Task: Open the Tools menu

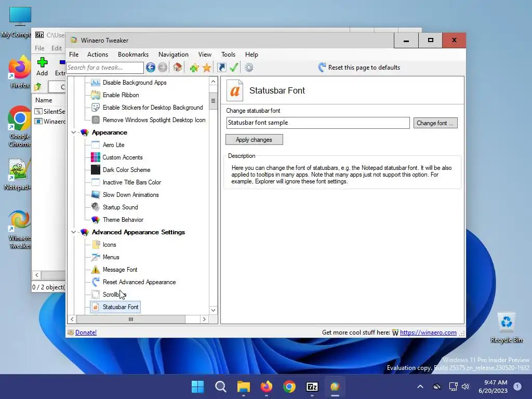Action: click(229, 54)
